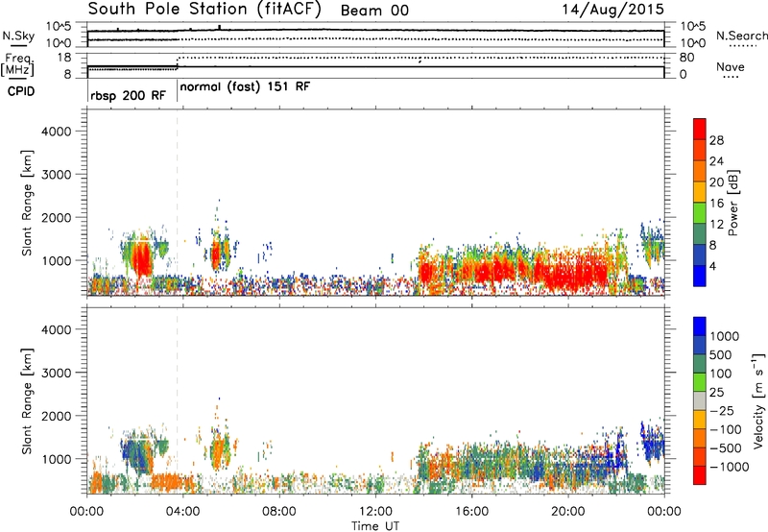The image size is (768, 532).
Task: Click the Power [dB] colorbar title
Action: pos(733,203)
